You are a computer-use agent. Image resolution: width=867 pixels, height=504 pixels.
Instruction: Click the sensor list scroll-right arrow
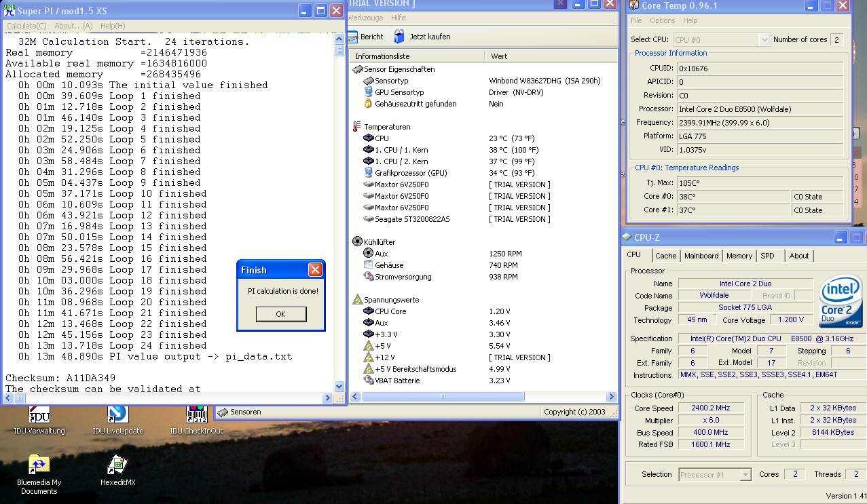610,397
